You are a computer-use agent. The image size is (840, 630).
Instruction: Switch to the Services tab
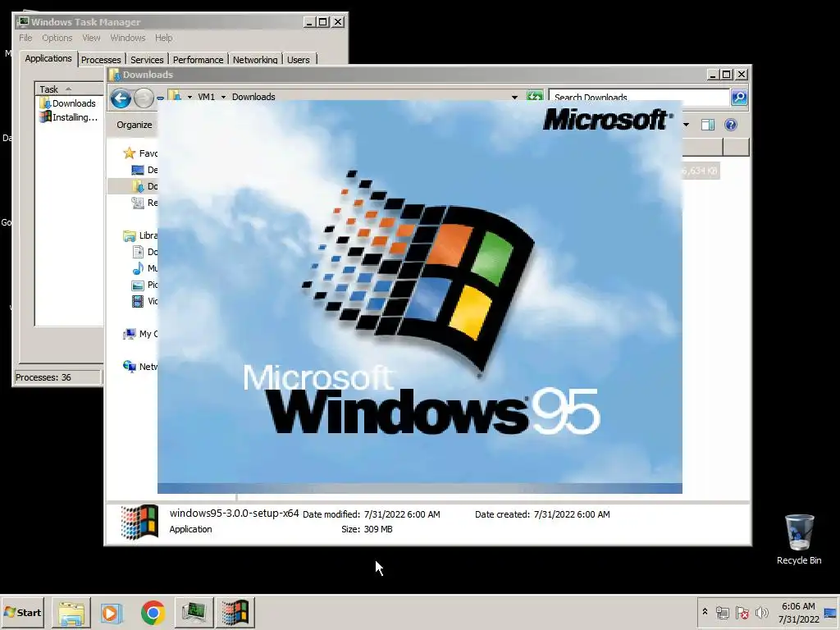click(147, 59)
